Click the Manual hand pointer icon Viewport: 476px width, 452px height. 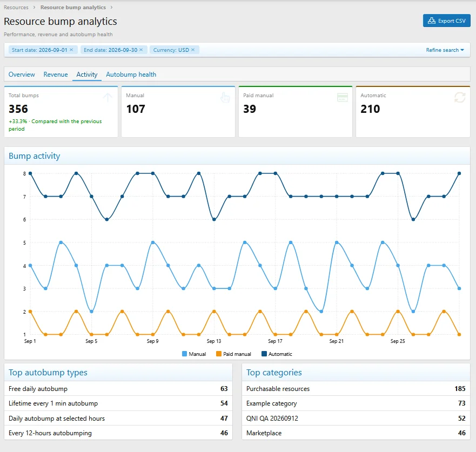[x=225, y=97]
